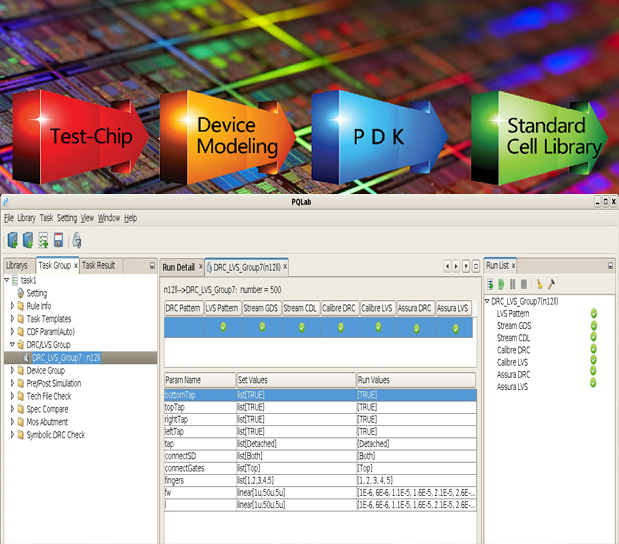Click the checklist document icon in main toolbar
Viewport: 619px width, 544px height.
coord(44,240)
